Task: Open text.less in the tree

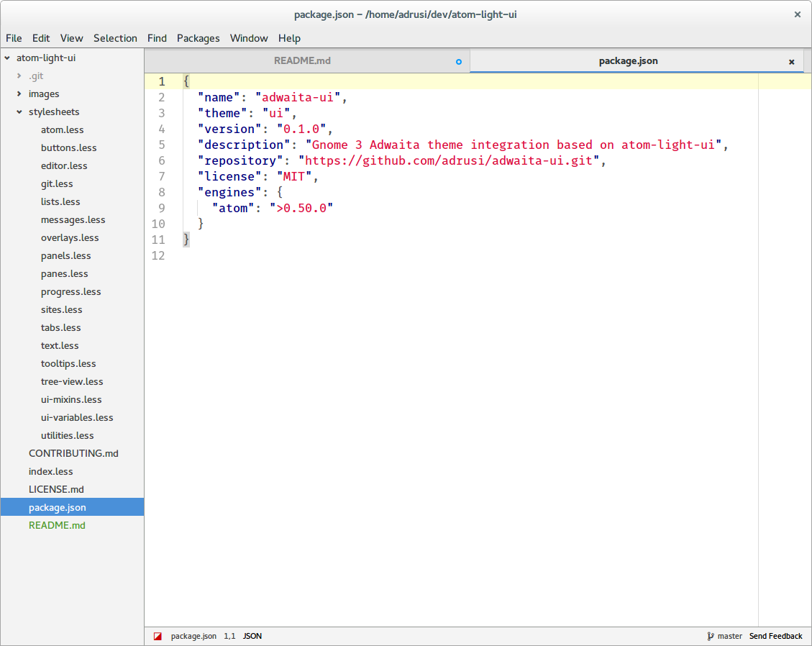Action: [x=60, y=345]
